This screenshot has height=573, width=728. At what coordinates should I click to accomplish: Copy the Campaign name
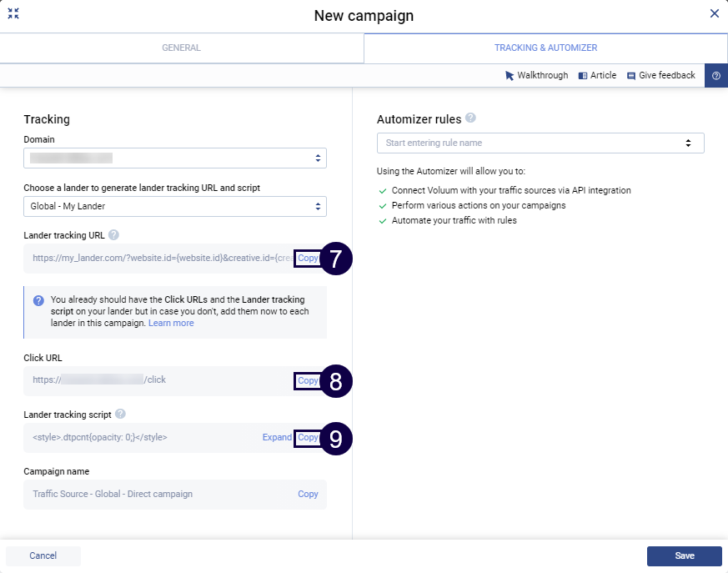(x=308, y=494)
